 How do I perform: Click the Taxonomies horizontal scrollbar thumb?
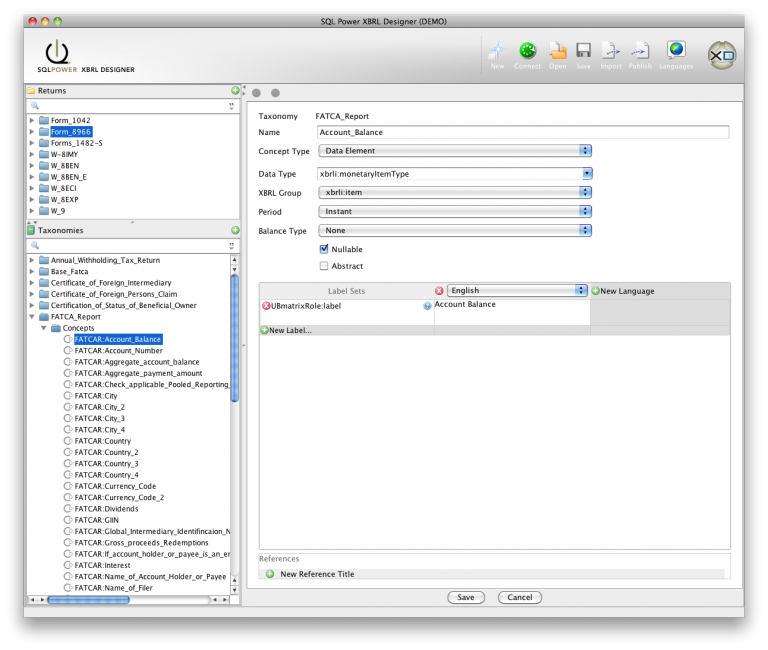pyautogui.click(x=88, y=600)
